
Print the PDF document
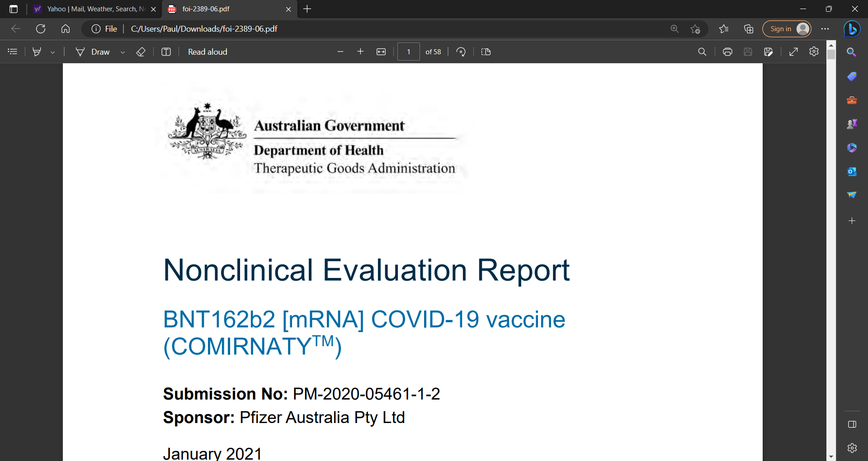click(727, 52)
